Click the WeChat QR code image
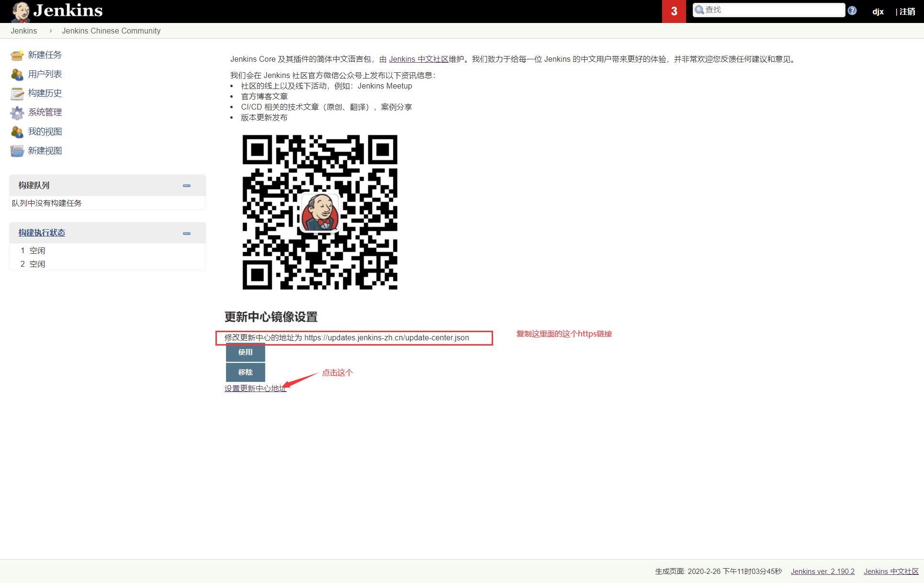924x583 pixels. [x=320, y=212]
